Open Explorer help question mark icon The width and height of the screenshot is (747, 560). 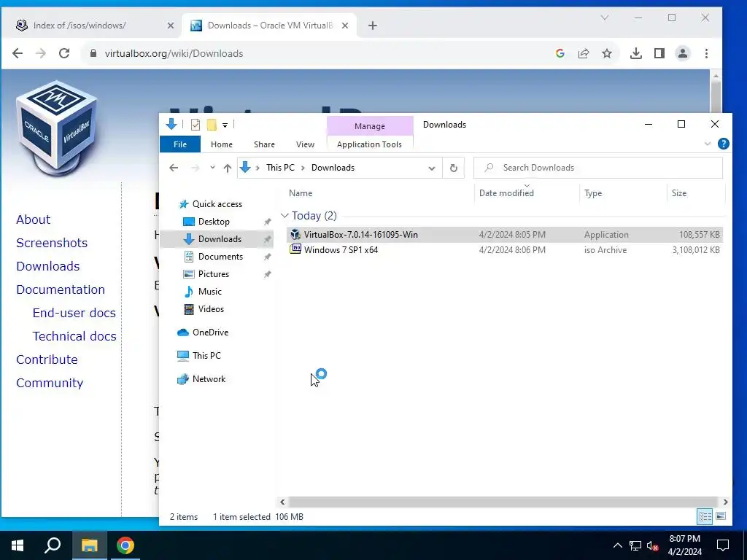723,144
